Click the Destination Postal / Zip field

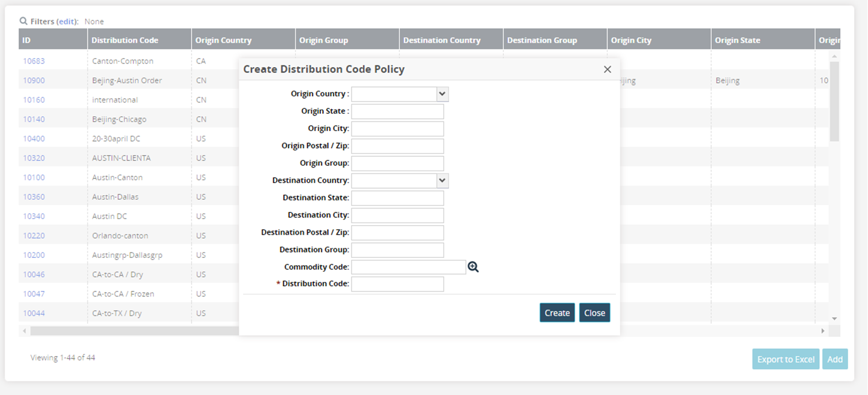click(397, 233)
